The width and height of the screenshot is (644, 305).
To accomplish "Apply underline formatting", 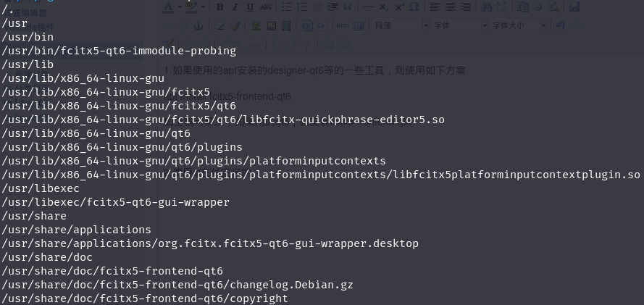I will click(x=250, y=7).
